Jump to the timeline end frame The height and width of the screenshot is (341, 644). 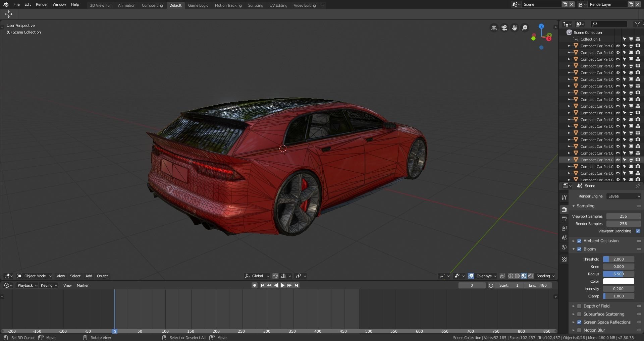point(296,285)
